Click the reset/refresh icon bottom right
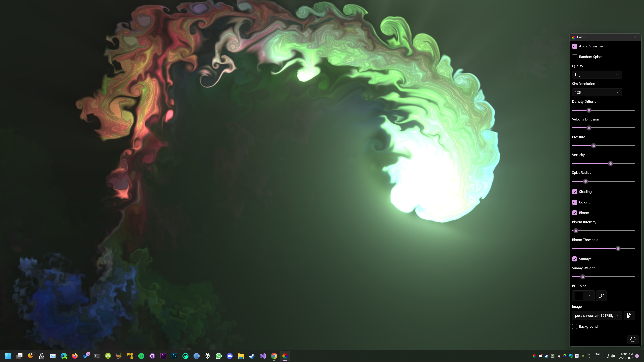Viewport: 644px width, 362px height. [633, 339]
